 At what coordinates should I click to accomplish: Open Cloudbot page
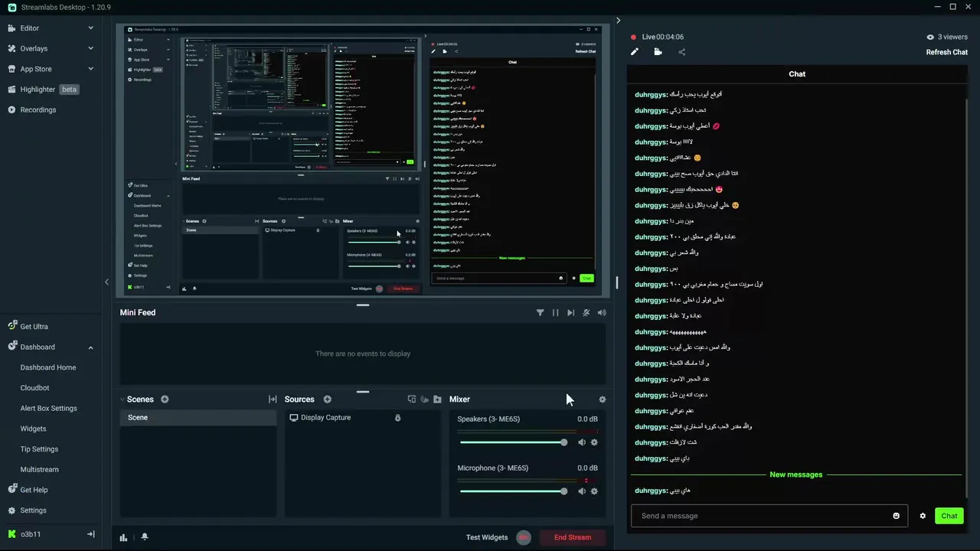34,388
